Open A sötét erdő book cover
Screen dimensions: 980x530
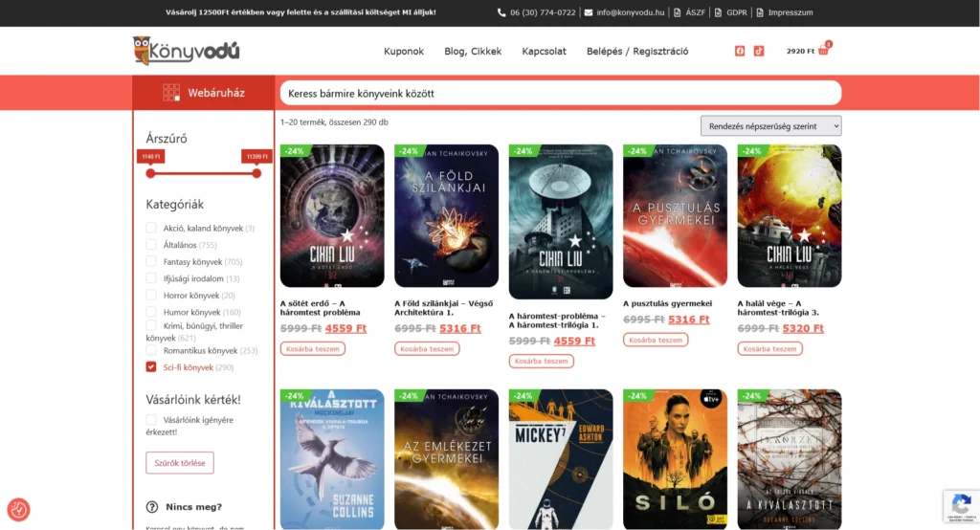click(332, 215)
